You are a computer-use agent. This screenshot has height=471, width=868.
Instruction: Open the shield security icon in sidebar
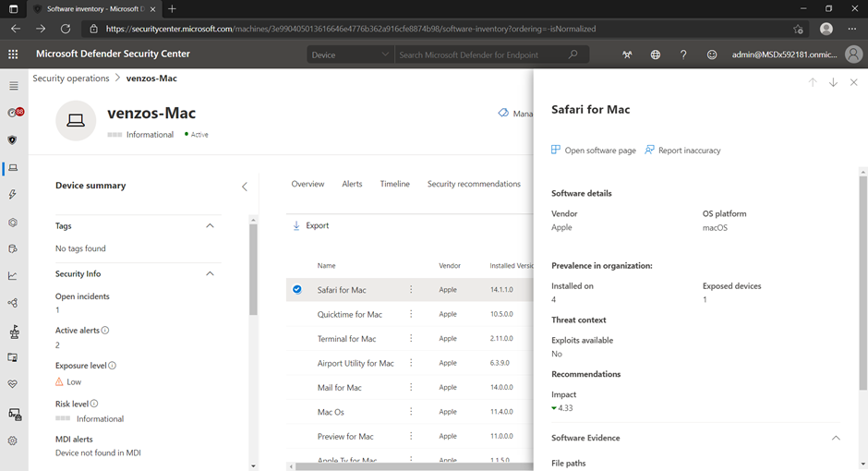coord(13,140)
